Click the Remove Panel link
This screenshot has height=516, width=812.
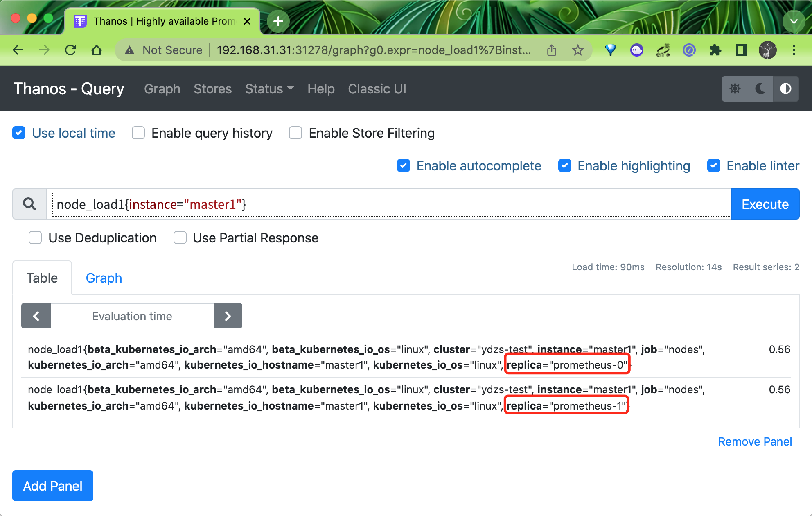[x=755, y=441]
